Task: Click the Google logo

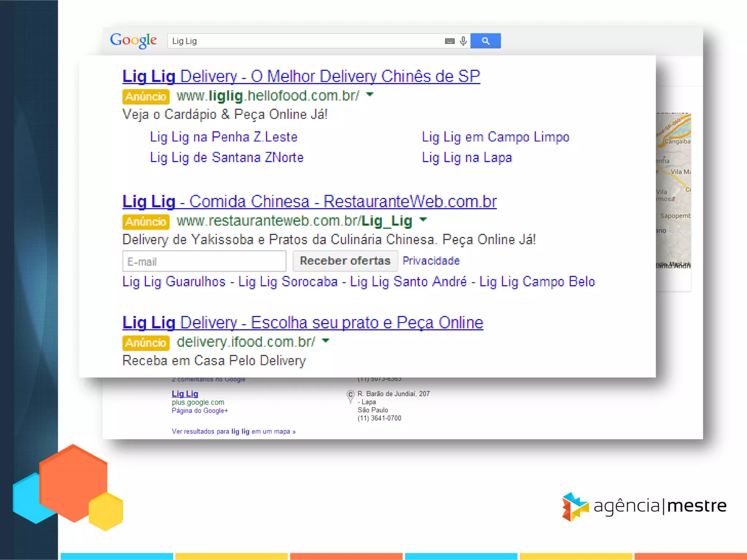Action: point(133,40)
